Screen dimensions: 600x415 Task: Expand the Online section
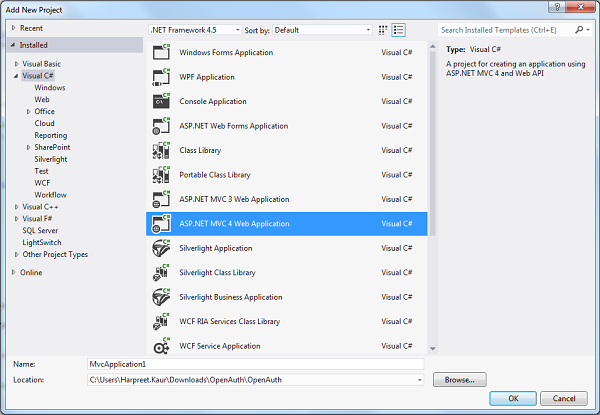[13, 272]
